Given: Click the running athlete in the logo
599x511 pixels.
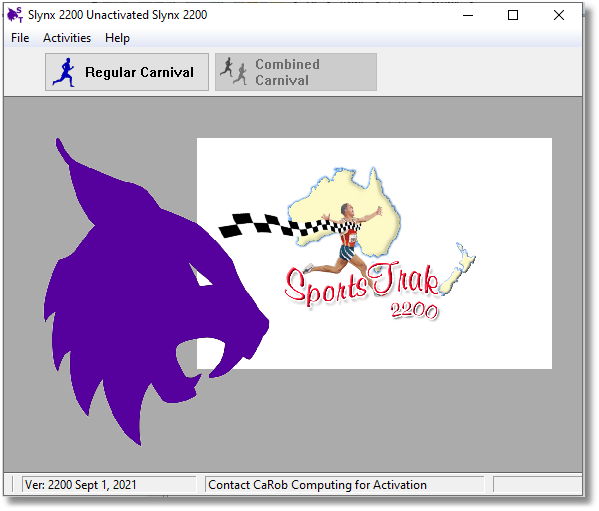Looking at the screenshot, I should tap(343, 238).
